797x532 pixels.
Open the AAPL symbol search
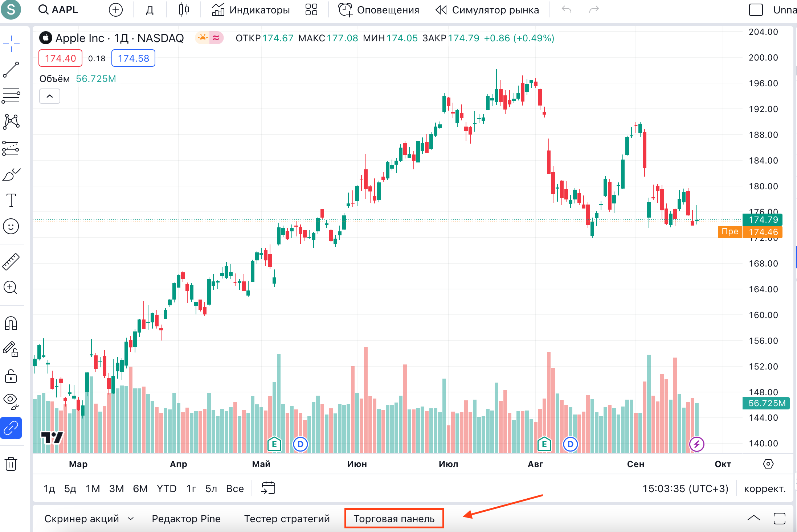tap(58, 10)
